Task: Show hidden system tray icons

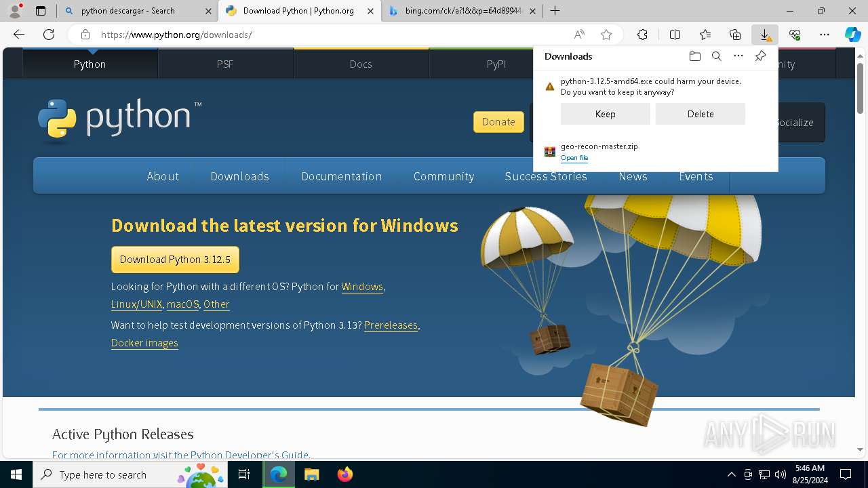Action: point(731,474)
